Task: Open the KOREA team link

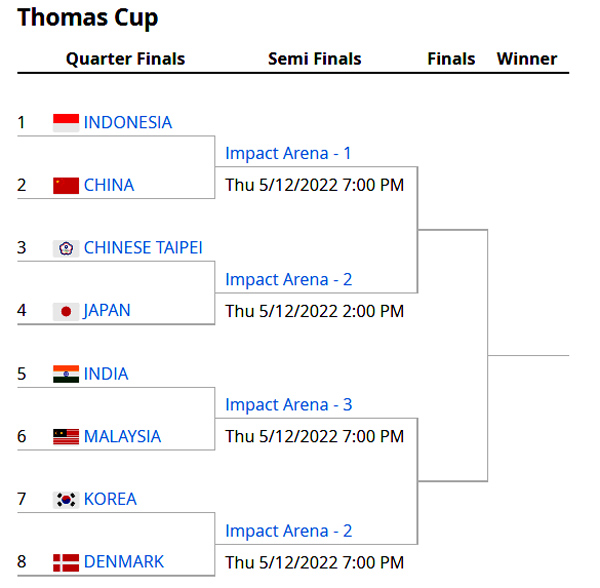Action: point(110,499)
